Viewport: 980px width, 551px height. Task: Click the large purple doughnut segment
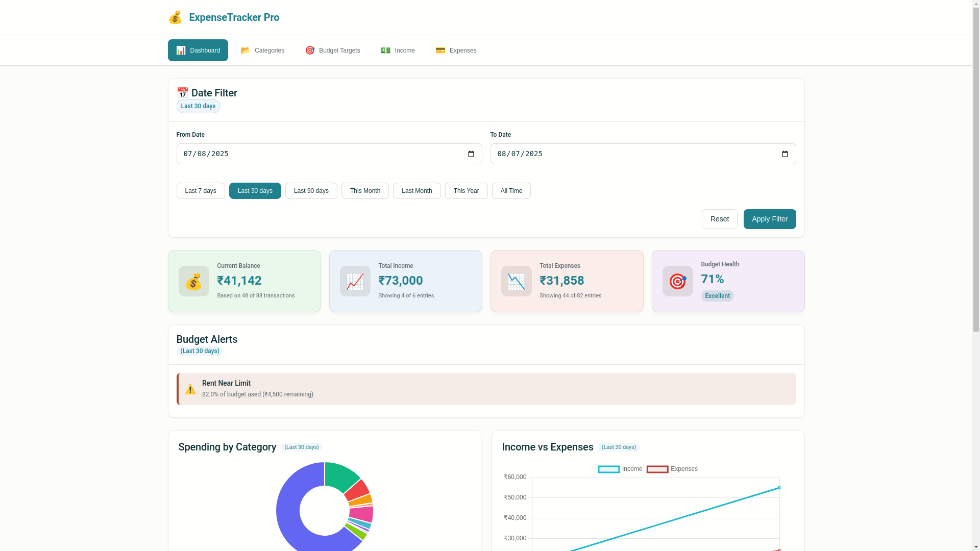(288, 510)
